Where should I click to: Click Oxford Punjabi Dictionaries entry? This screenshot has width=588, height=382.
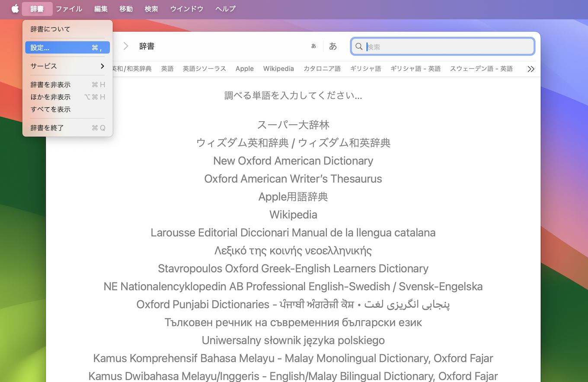pyautogui.click(x=293, y=305)
